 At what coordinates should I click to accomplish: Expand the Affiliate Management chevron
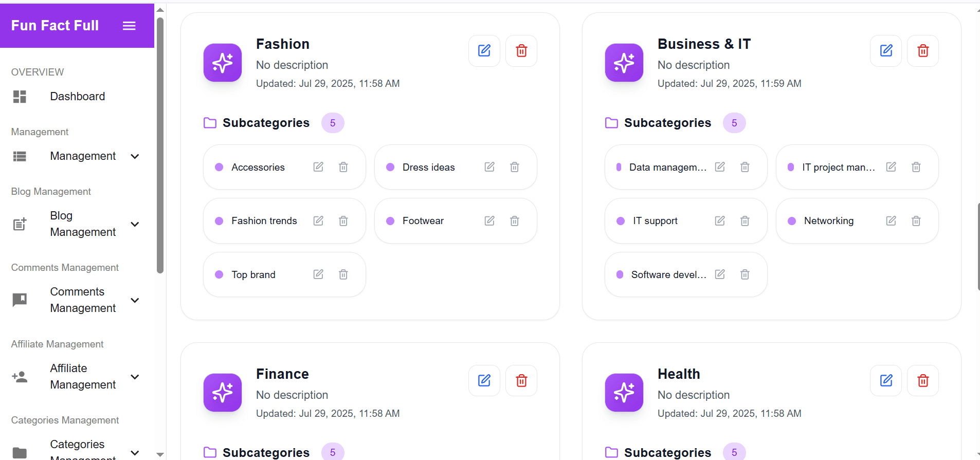(135, 377)
